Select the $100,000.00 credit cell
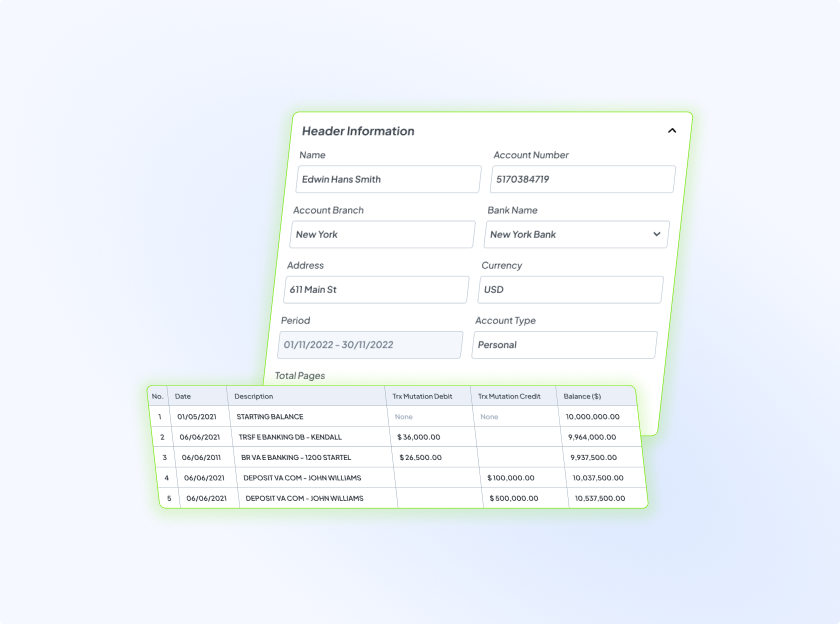 click(511, 478)
